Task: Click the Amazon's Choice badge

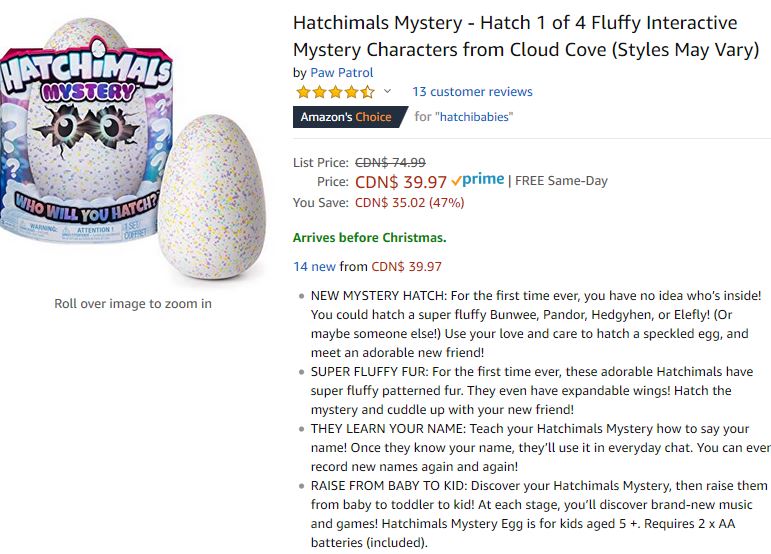Action: pos(350,117)
